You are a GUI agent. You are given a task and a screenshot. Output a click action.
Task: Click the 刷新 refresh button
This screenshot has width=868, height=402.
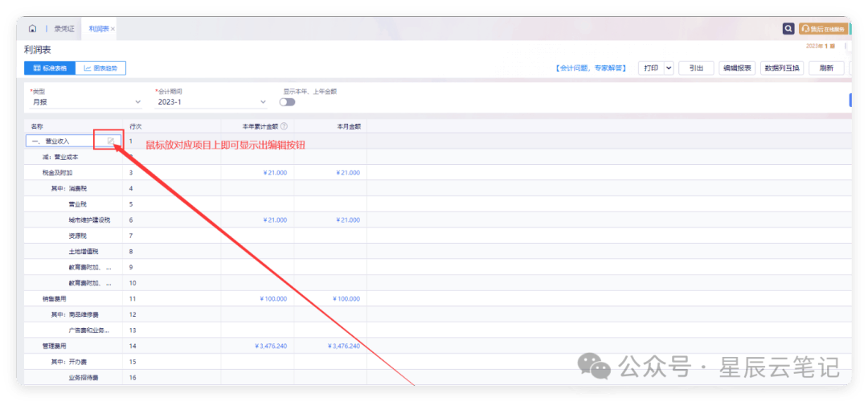coord(825,68)
